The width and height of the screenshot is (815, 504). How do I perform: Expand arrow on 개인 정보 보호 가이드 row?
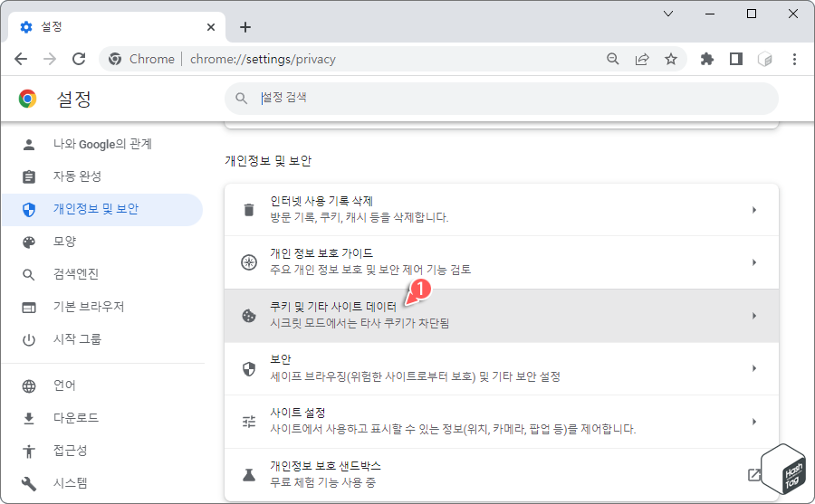click(x=753, y=262)
